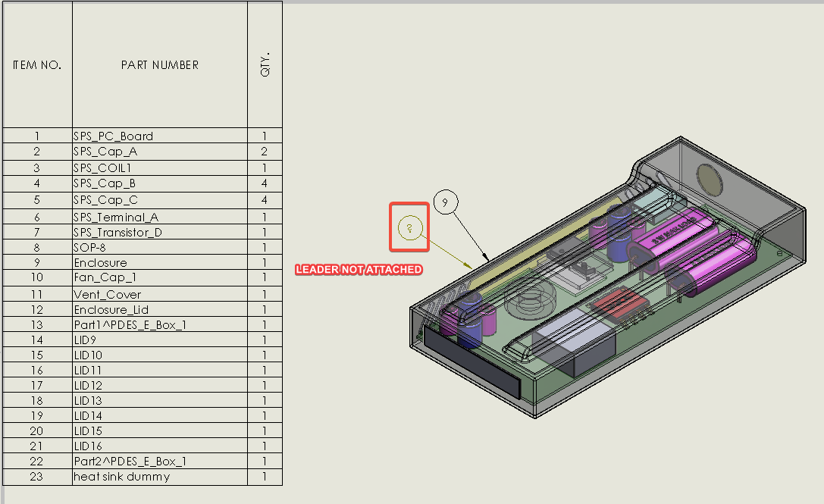The width and height of the screenshot is (824, 504).
Task: Click the Vent_Cover part number cell
Action: tap(160, 294)
